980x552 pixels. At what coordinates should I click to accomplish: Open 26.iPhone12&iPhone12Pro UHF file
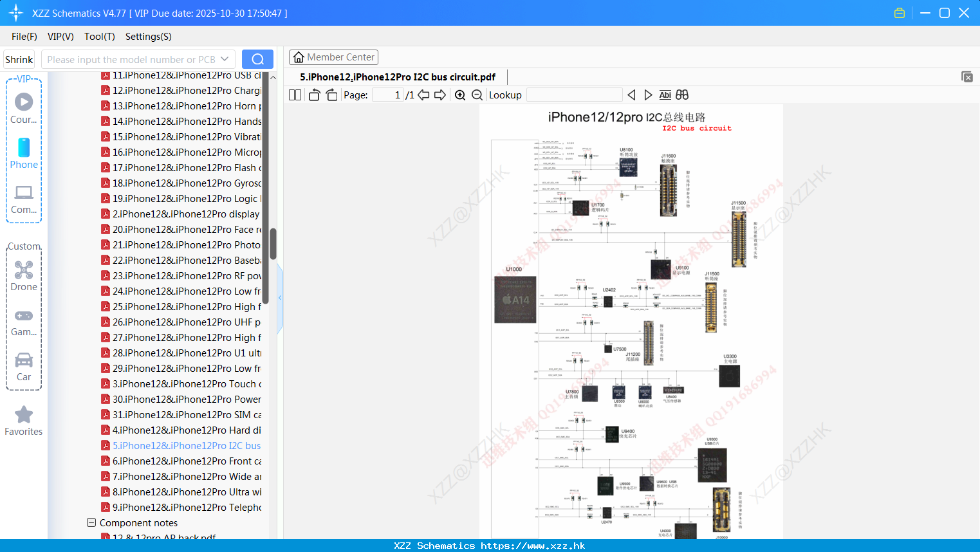click(x=181, y=322)
